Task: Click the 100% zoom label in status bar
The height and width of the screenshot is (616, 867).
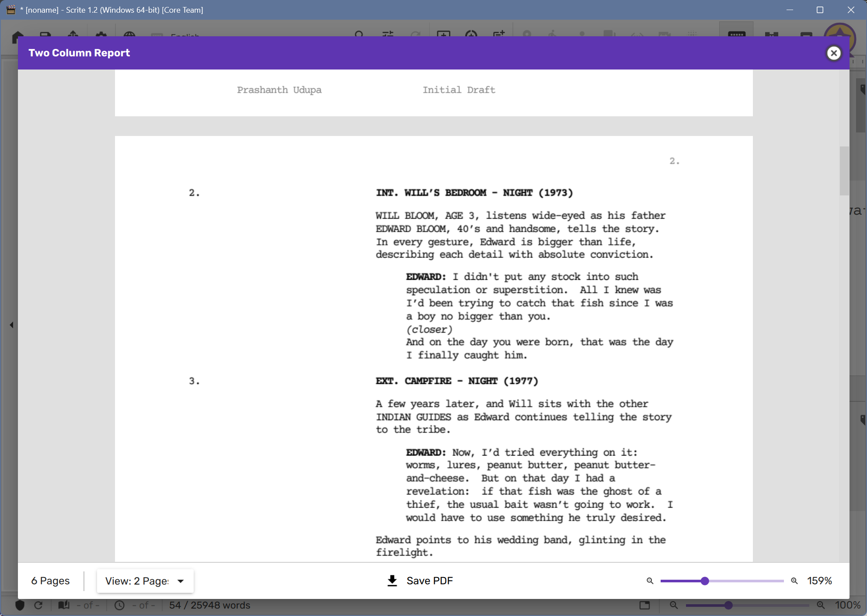Action: (848, 605)
